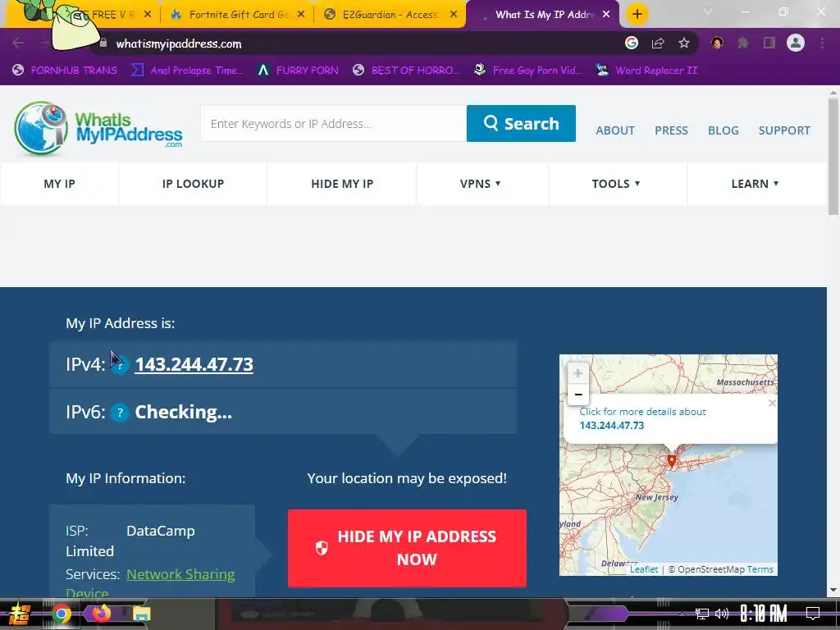Open the Leaflet attribution link
This screenshot has height=630, width=840.
pos(644,569)
